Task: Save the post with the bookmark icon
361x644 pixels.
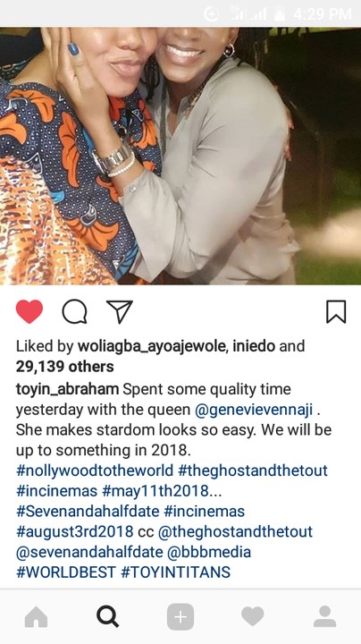Action: click(336, 312)
